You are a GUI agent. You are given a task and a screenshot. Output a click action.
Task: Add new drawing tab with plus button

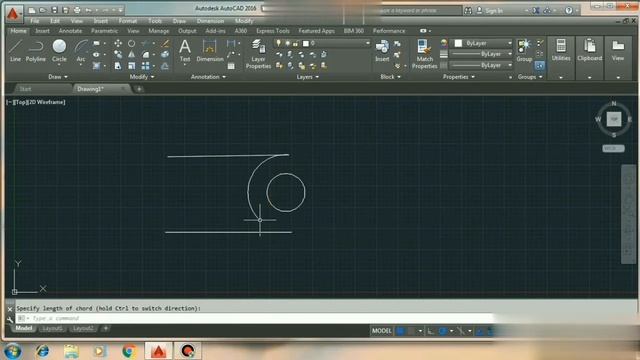139,89
